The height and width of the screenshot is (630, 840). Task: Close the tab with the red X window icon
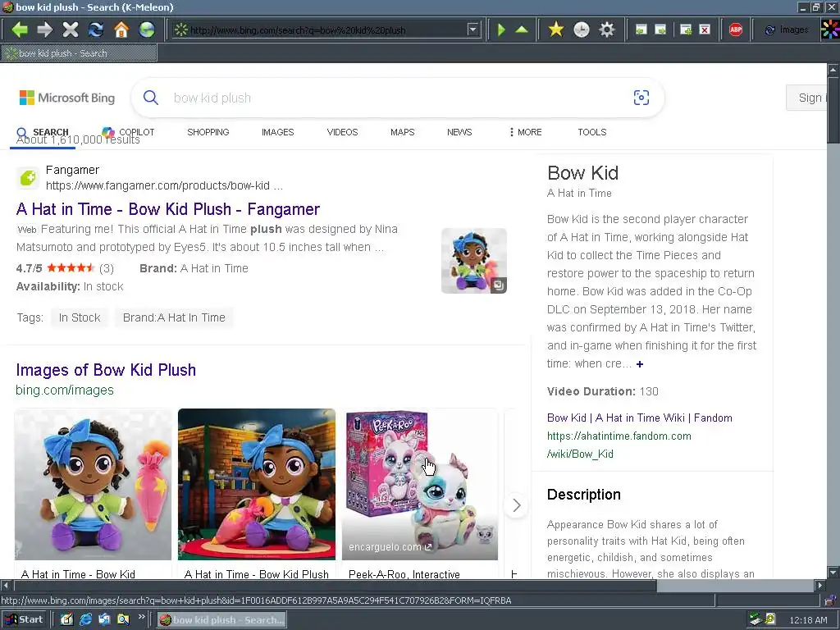[705, 30]
